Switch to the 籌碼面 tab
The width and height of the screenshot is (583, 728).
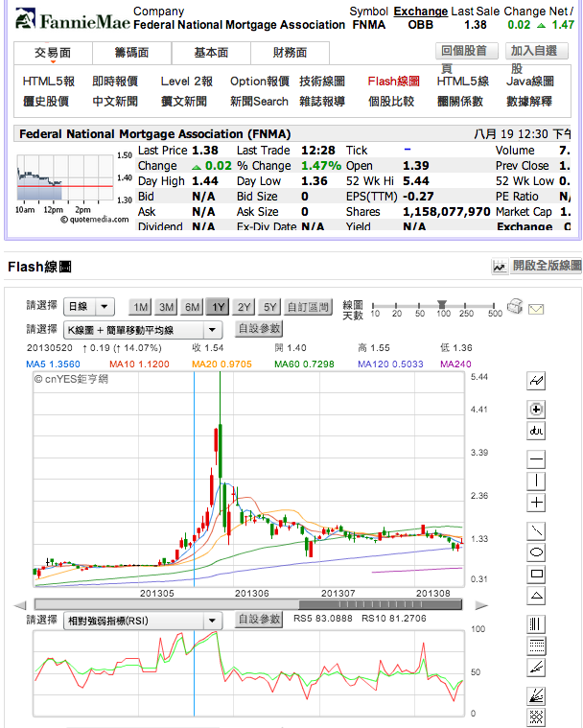[x=131, y=53]
